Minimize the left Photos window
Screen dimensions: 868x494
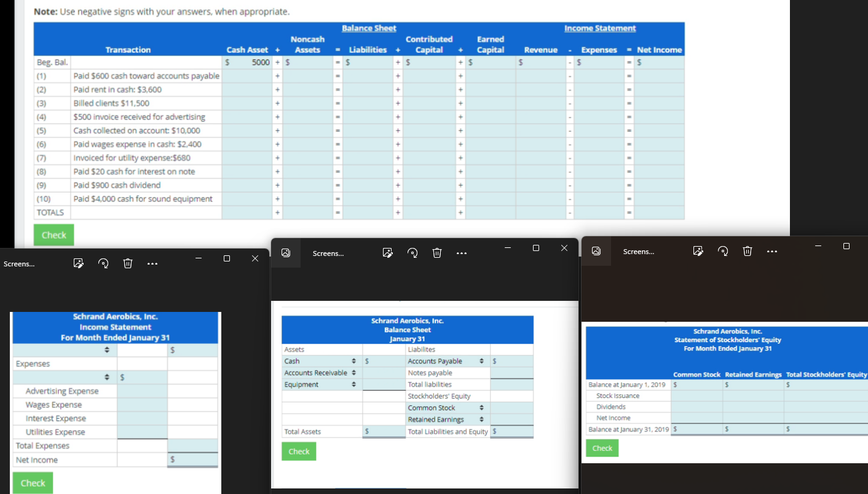tap(199, 258)
